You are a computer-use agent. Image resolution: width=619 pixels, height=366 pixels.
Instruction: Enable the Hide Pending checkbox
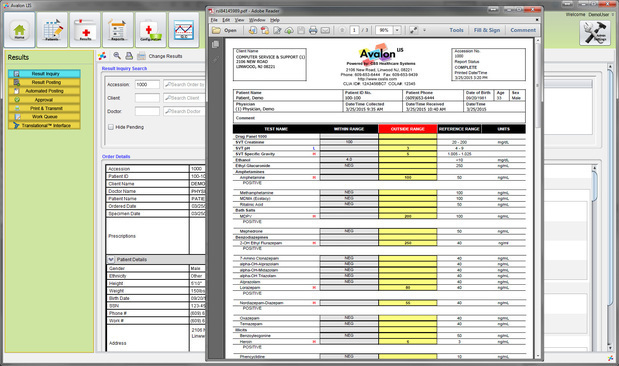pos(111,127)
